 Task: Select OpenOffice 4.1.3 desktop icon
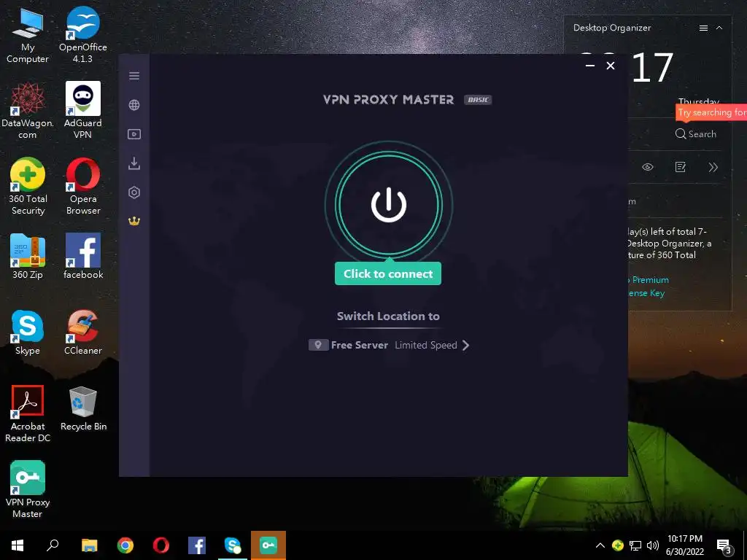[83, 35]
